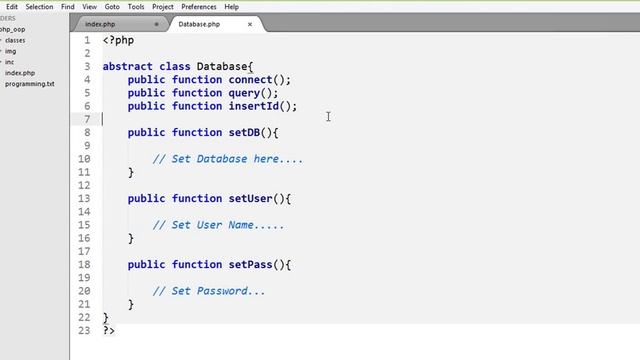Click line number 1 in gutter

[87, 40]
